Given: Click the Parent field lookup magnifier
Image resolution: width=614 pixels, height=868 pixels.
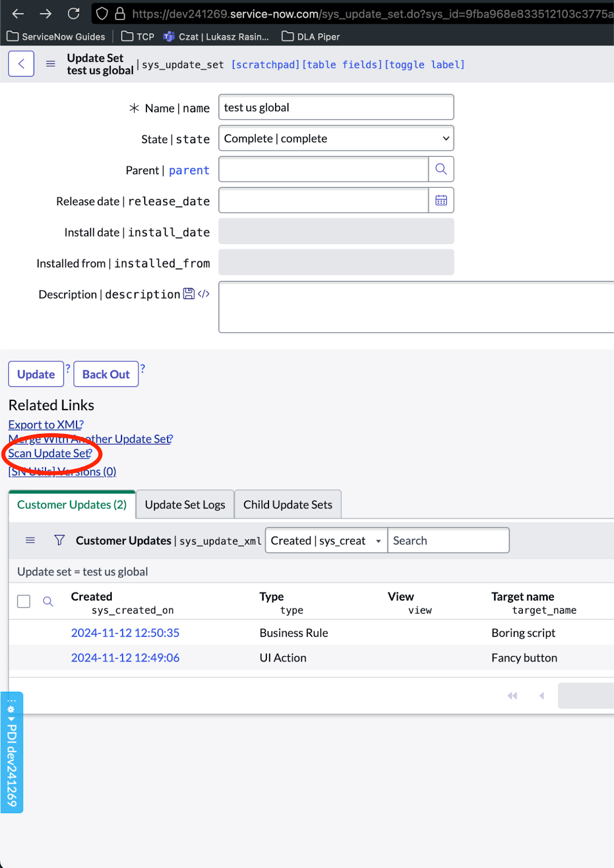Looking at the screenshot, I should click(441, 169).
